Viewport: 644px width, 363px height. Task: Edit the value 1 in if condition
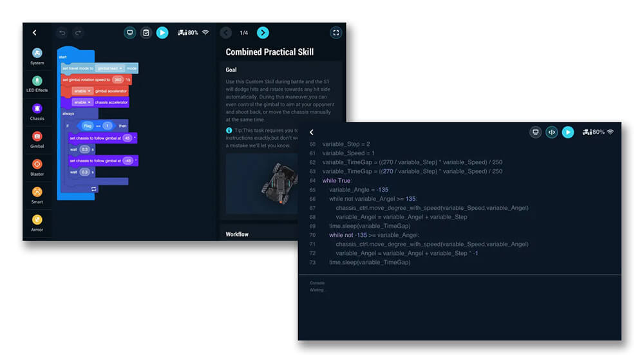[x=107, y=126]
